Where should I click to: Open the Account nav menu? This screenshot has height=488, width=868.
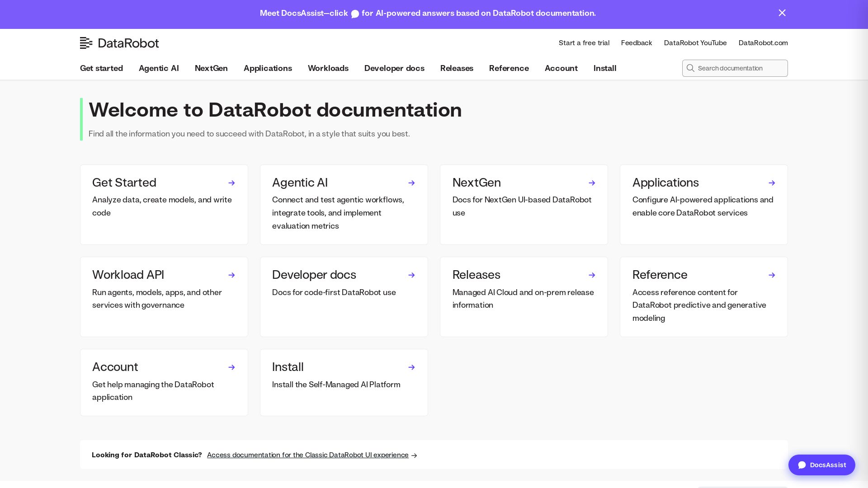click(x=561, y=68)
